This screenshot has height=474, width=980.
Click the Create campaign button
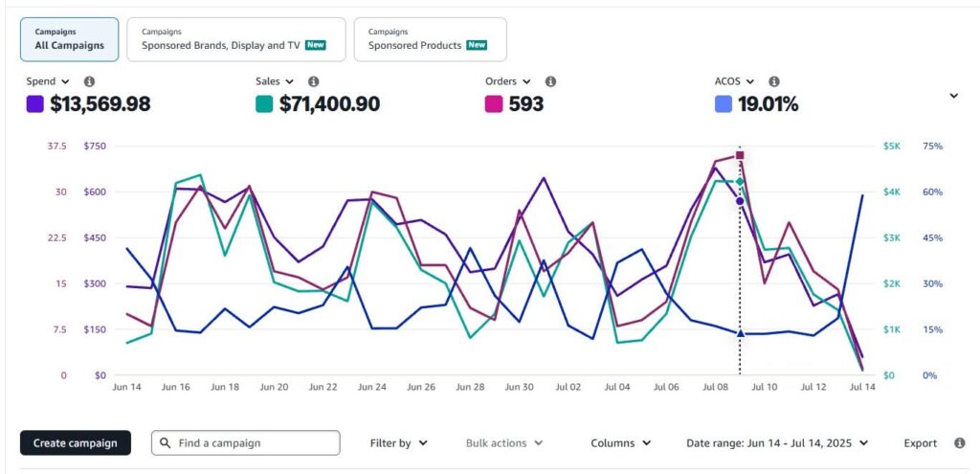(x=76, y=443)
